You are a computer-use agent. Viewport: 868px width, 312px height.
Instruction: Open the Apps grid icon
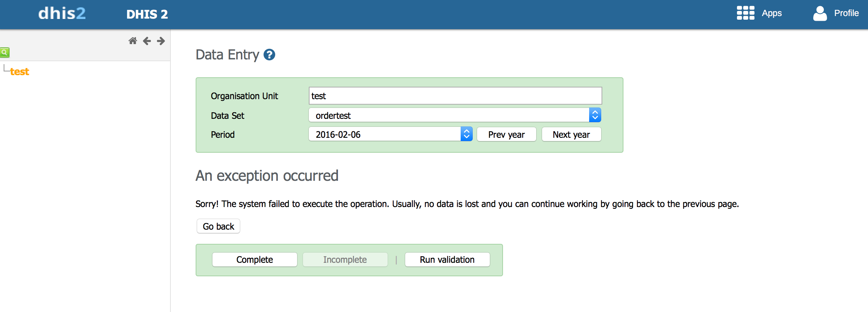(x=745, y=13)
